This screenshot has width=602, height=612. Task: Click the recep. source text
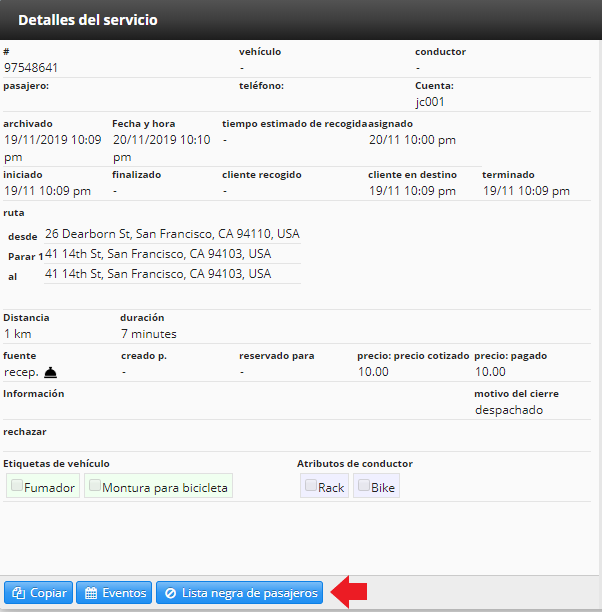point(21,372)
